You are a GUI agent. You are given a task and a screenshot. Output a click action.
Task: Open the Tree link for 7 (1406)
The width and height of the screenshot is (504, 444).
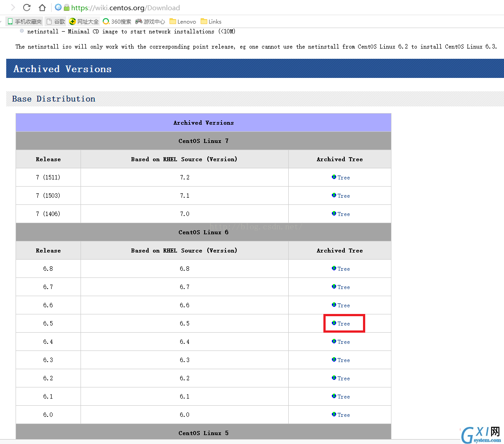tap(341, 214)
